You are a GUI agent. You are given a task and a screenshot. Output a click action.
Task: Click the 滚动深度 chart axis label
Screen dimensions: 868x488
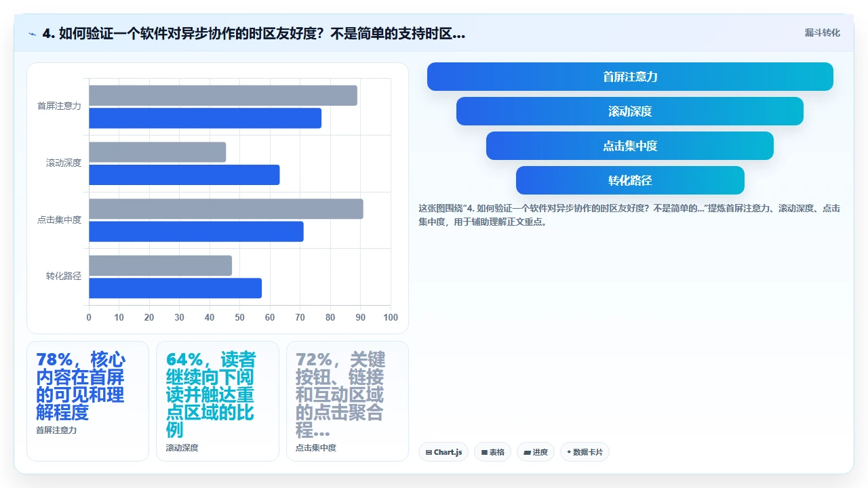(x=64, y=163)
